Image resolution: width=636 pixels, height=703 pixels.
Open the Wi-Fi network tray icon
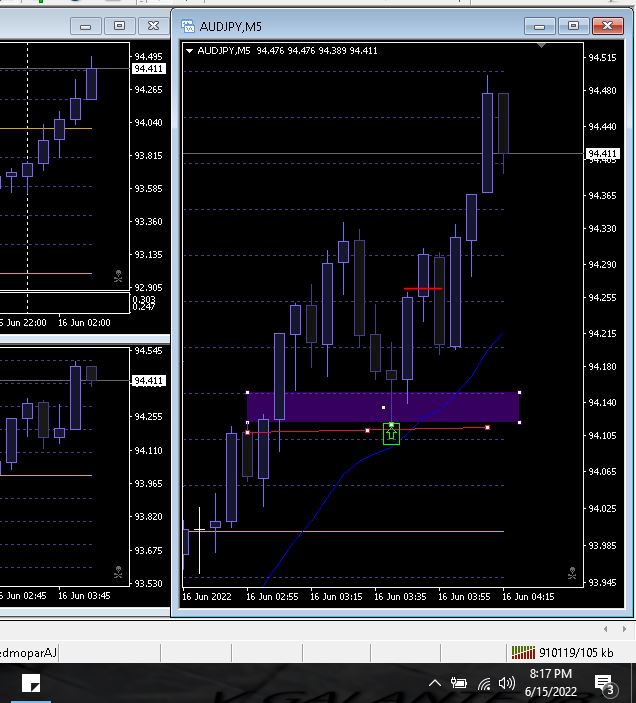click(x=484, y=683)
